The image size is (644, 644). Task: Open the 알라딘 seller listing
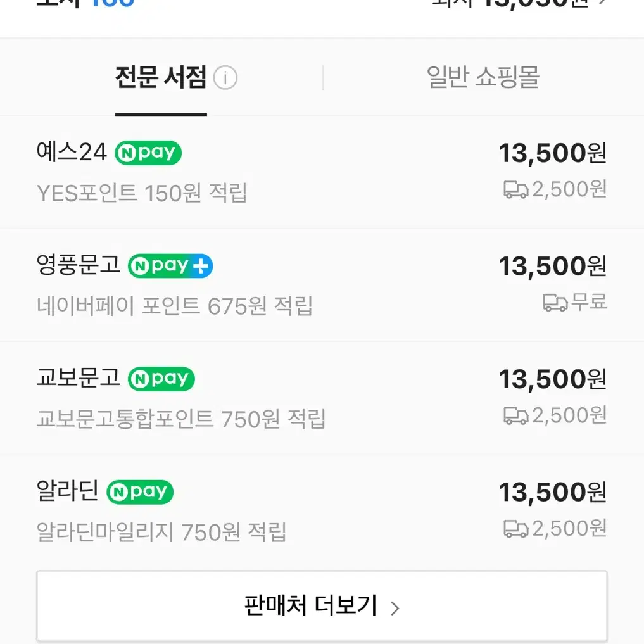[322, 511]
